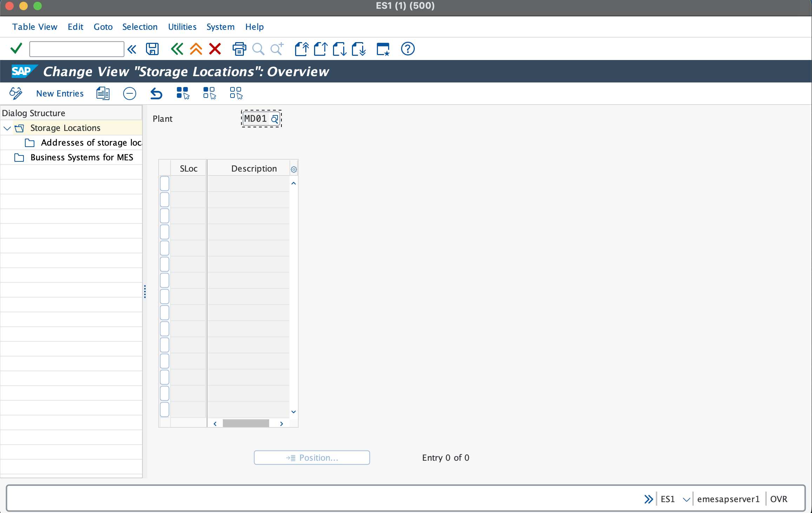Go to next page icon
This screenshot has height=513, width=812.
[x=339, y=49]
